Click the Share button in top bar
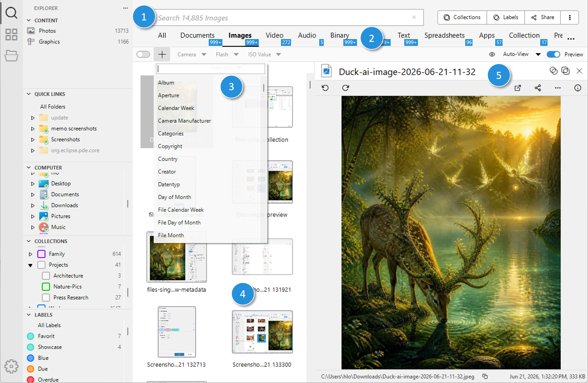This screenshot has width=588, height=383. pyautogui.click(x=543, y=17)
